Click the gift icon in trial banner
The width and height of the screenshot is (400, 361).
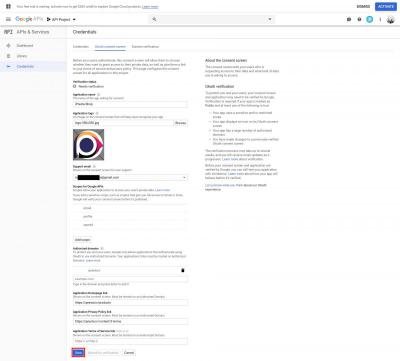pos(8,6)
